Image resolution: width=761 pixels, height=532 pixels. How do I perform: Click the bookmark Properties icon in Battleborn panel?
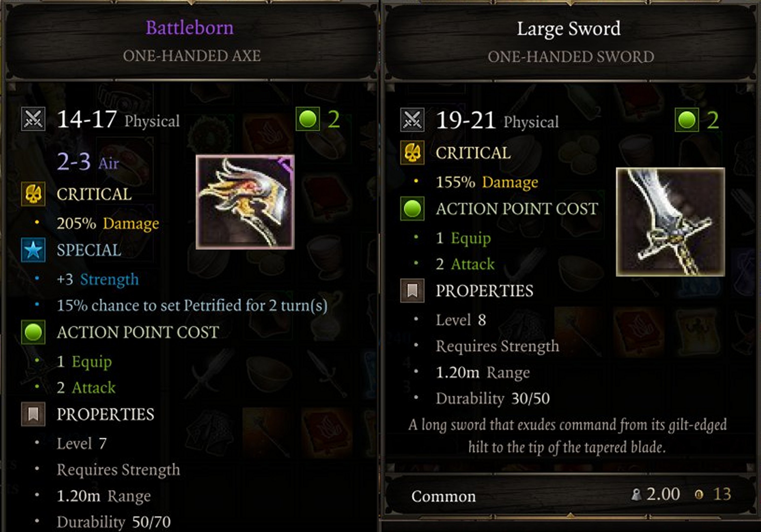click(33, 414)
